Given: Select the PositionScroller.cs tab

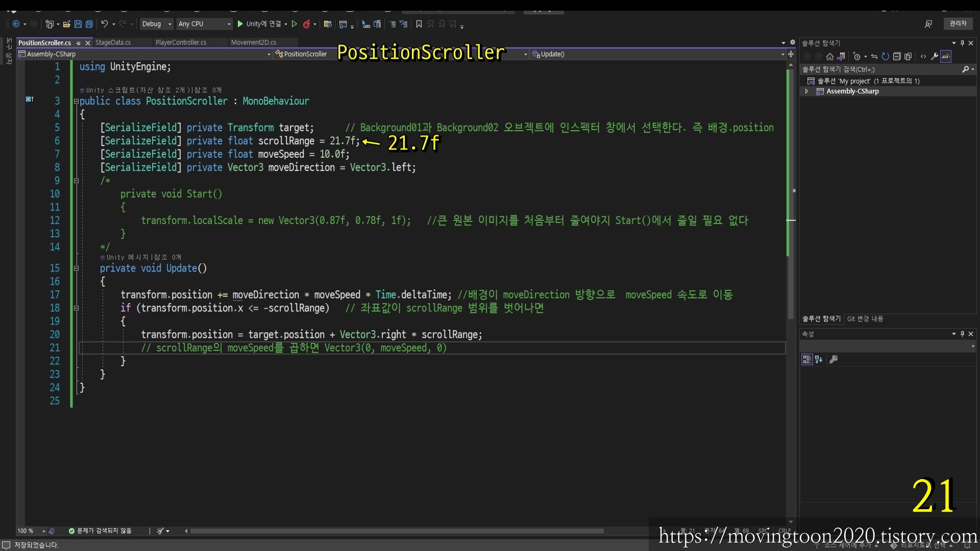Looking at the screenshot, I should tap(44, 43).
